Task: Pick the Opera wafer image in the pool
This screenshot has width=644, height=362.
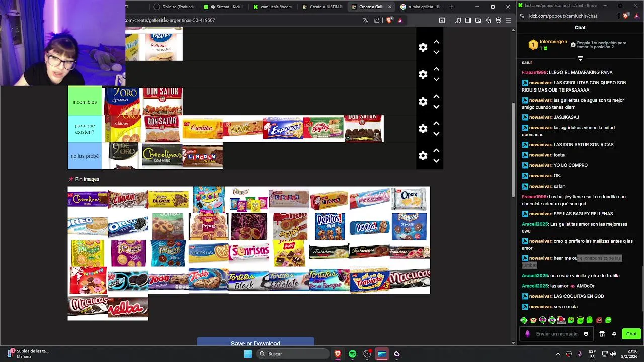Action: (410, 199)
